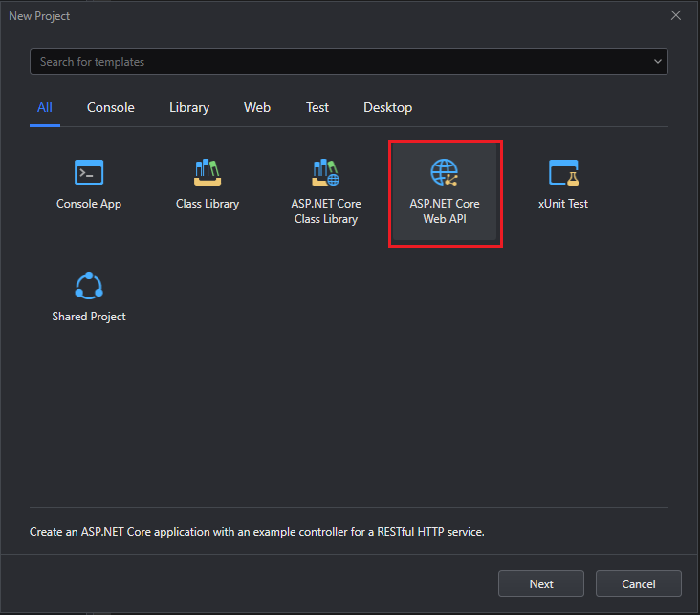Expand the template search dropdown arrow
700x615 pixels.
point(657,62)
